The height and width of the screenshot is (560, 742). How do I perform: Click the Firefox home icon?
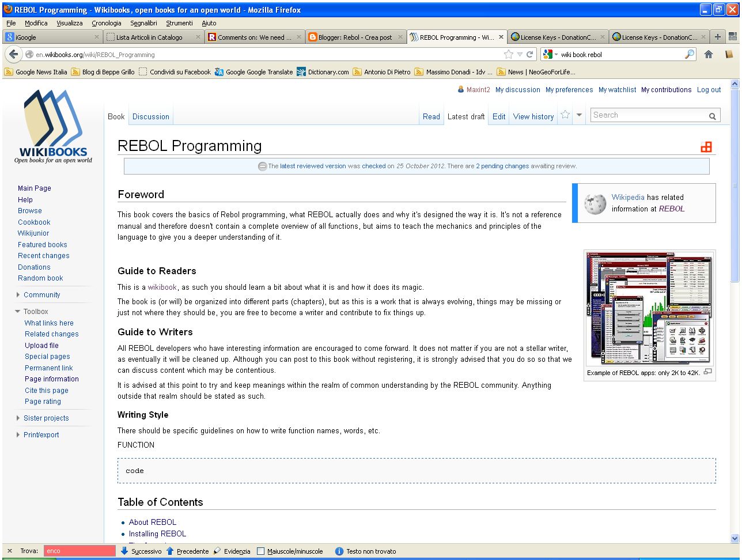tap(708, 54)
